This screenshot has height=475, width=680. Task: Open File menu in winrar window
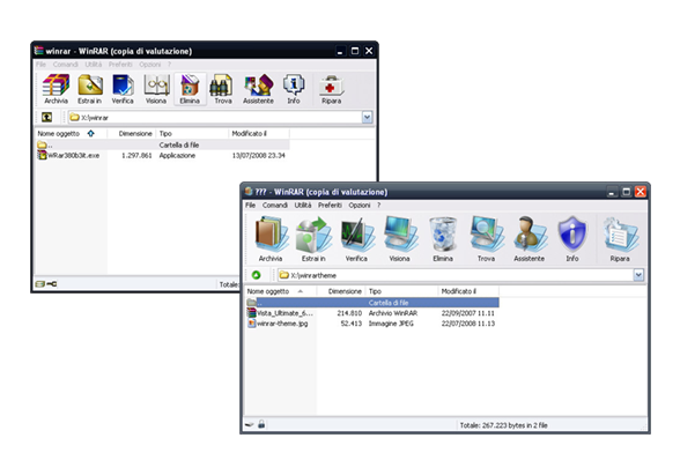tap(41, 64)
